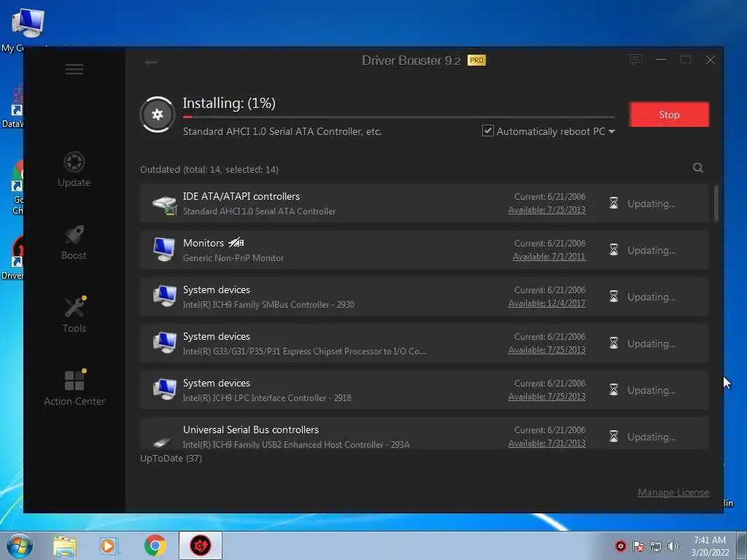Open Available: 7/25/2013 link for Chipset Processor
The width and height of the screenshot is (747, 560).
547,350
